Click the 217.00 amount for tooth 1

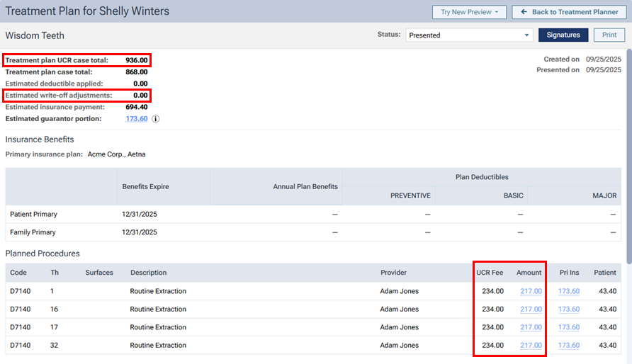(531, 291)
